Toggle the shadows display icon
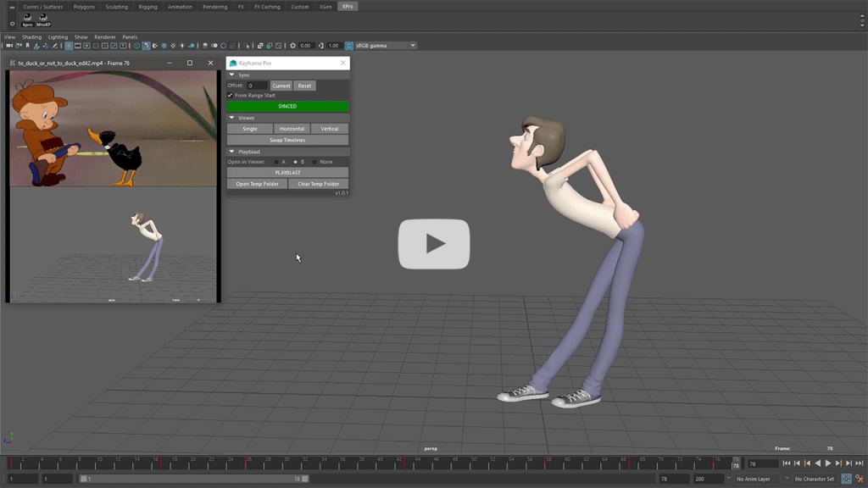 point(191,45)
